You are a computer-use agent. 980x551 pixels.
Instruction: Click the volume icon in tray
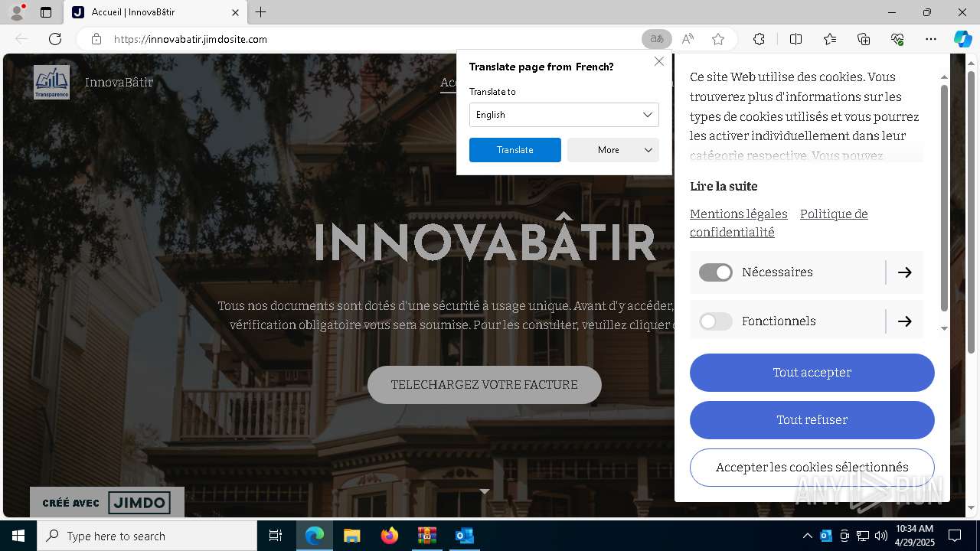point(881,536)
